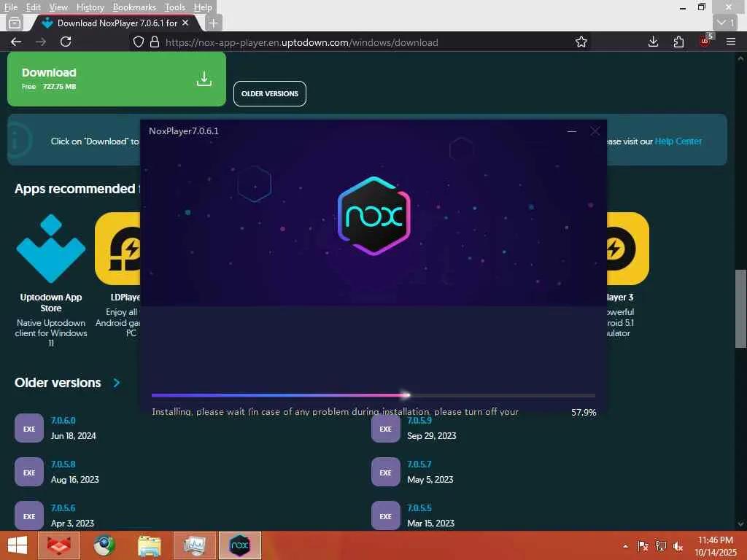
Task: Click the Action Center flag tray icon
Action: point(643,546)
